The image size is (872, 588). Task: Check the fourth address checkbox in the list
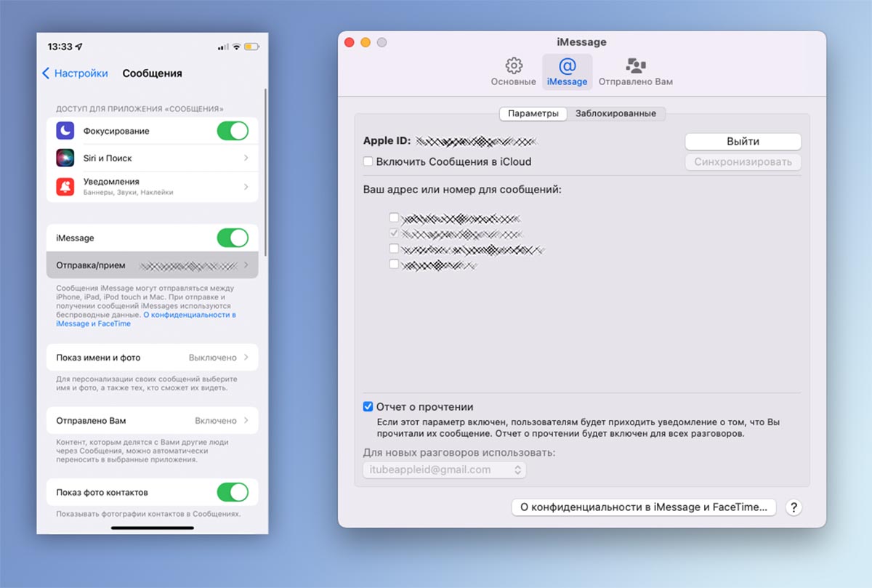(x=394, y=265)
